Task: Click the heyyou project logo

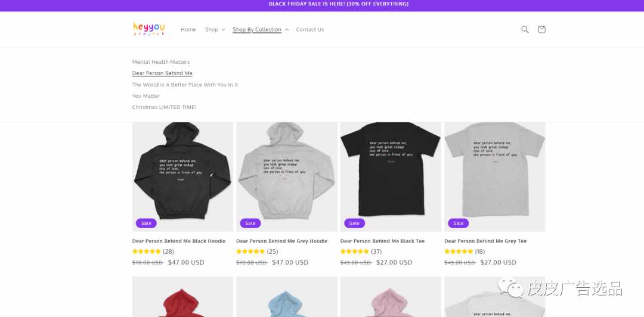Action: pos(148,29)
